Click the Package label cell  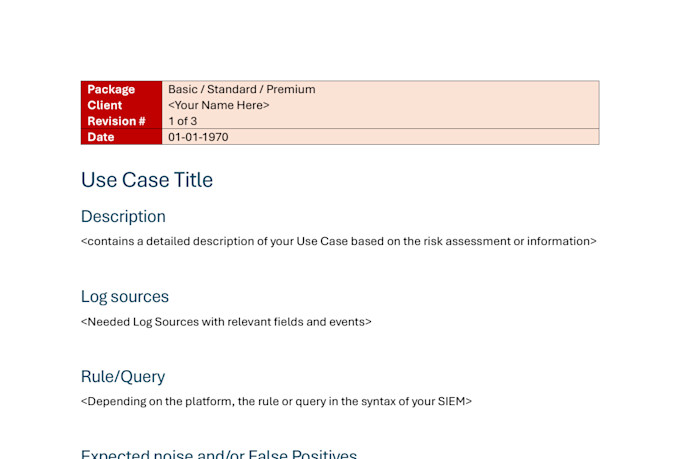tap(111, 89)
